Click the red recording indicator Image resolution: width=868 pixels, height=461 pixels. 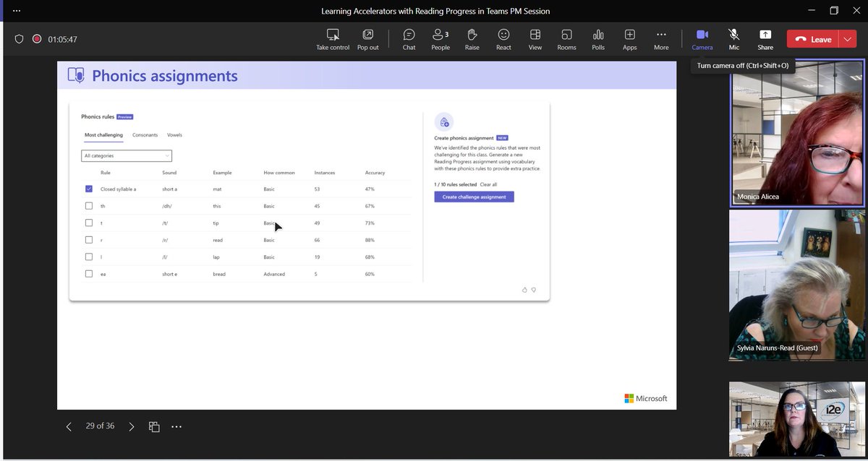point(37,39)
